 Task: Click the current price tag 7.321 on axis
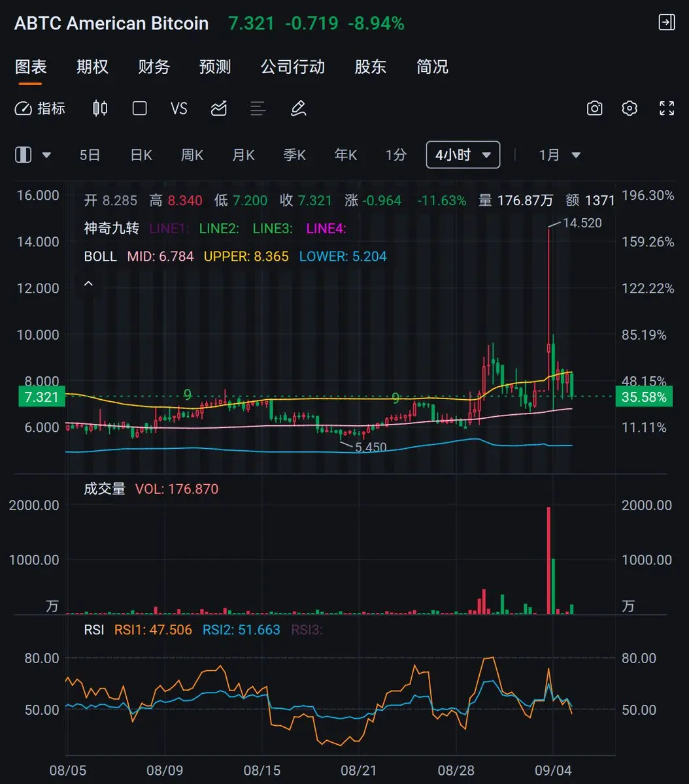pos(41,397)
